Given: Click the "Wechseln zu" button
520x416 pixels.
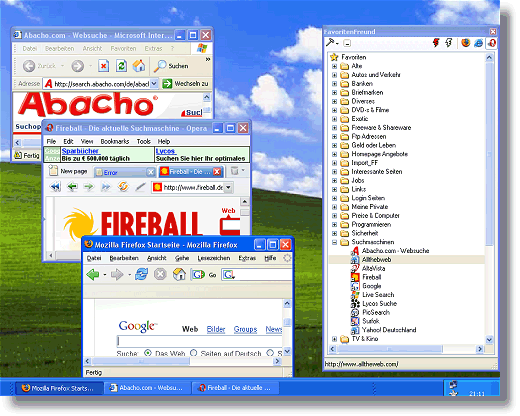Looking at the screenshot, I should click(185, 83).
